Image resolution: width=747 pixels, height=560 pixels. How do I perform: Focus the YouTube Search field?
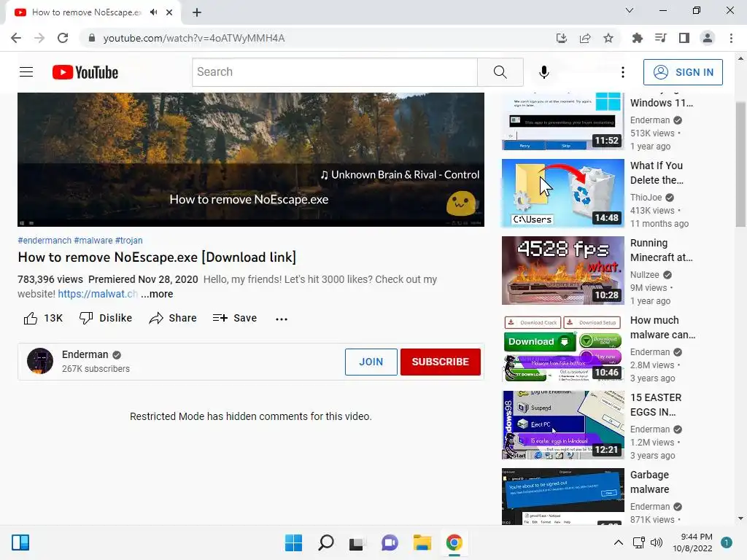click(335, 72)
